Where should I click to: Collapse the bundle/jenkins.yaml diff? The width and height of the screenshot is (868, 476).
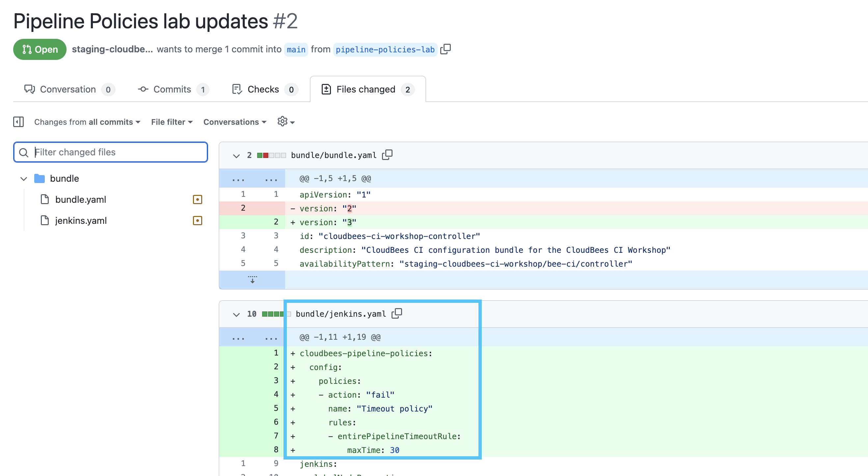[236, 314]
